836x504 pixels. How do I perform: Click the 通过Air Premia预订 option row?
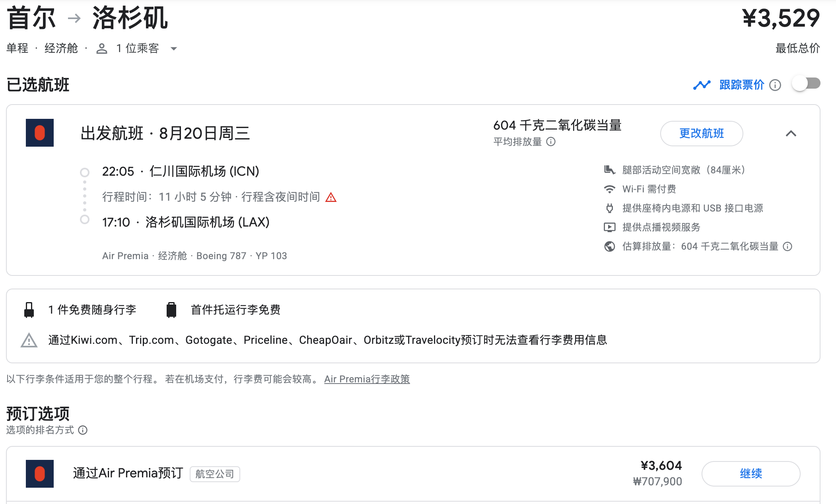(128, 473)
